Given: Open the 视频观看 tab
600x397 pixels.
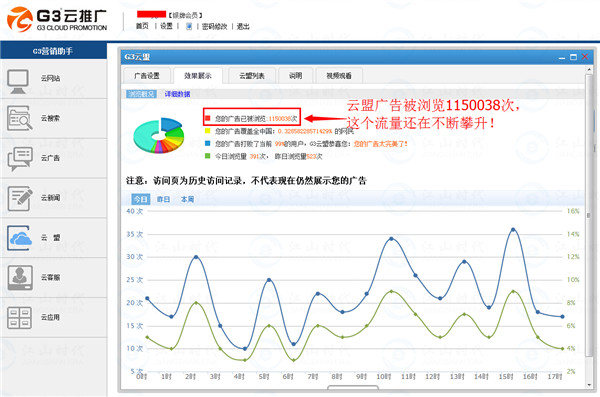Looking at the screenshot, I should (x=339, y=76).
